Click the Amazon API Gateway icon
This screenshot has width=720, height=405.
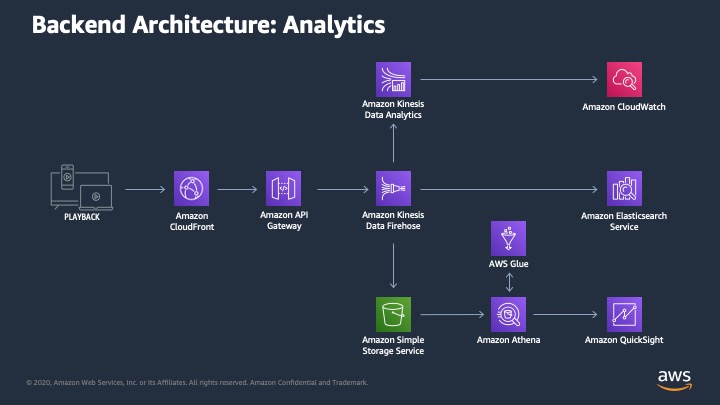click(284, 189)
